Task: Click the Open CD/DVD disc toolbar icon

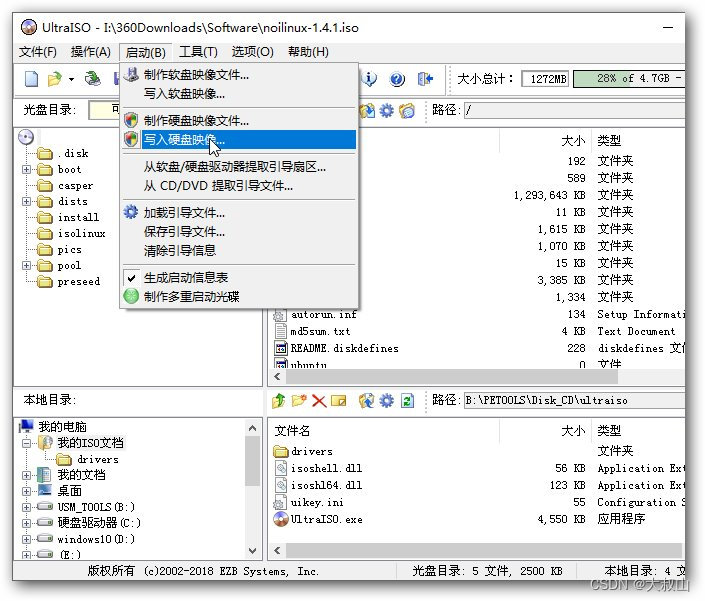Action: [x=93, y=79]
